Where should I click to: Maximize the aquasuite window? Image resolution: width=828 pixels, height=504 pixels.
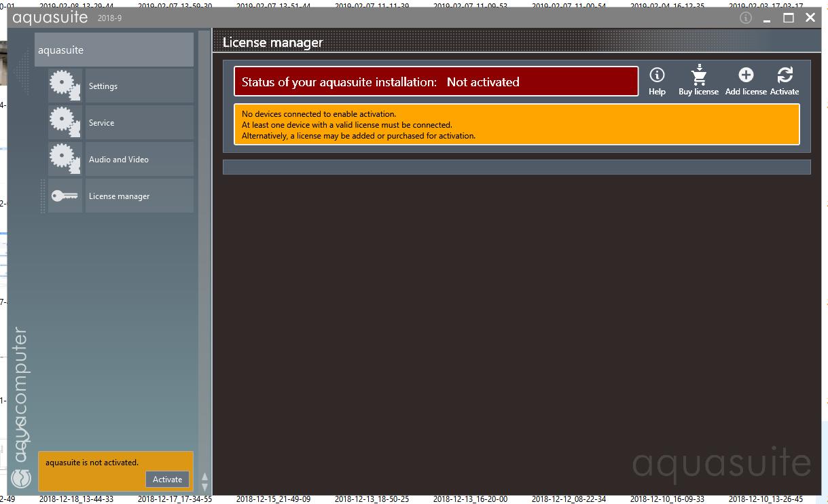pos(789,18)
